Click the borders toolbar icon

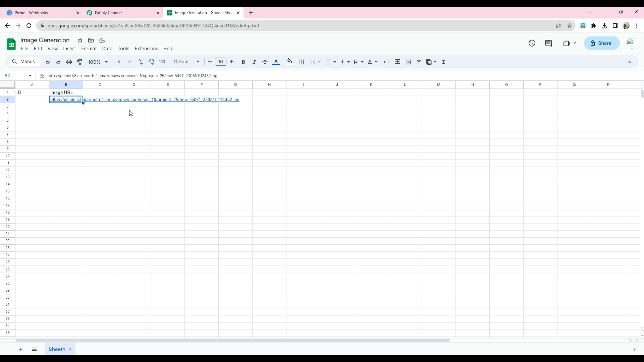tap(301, 62)
